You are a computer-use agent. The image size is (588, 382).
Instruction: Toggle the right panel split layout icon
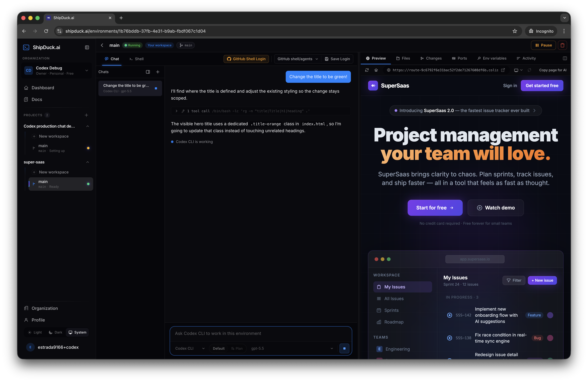(565, 58)
